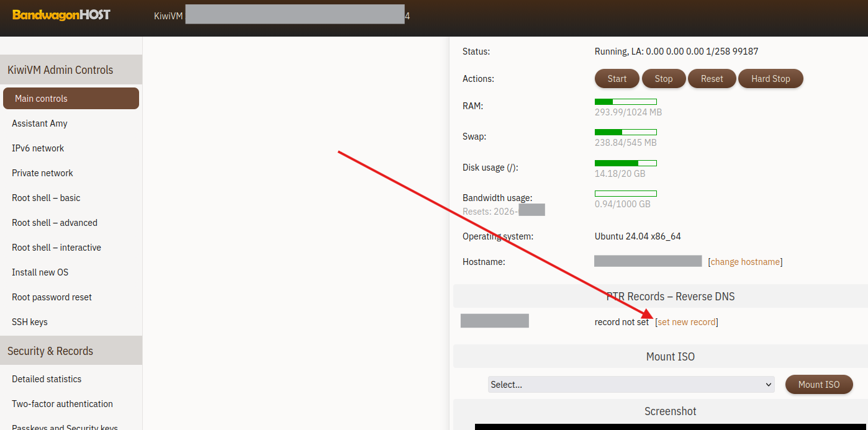The image size is (868, 430).
Task: Open Assistant Amy page
Action: coord(40,123)
